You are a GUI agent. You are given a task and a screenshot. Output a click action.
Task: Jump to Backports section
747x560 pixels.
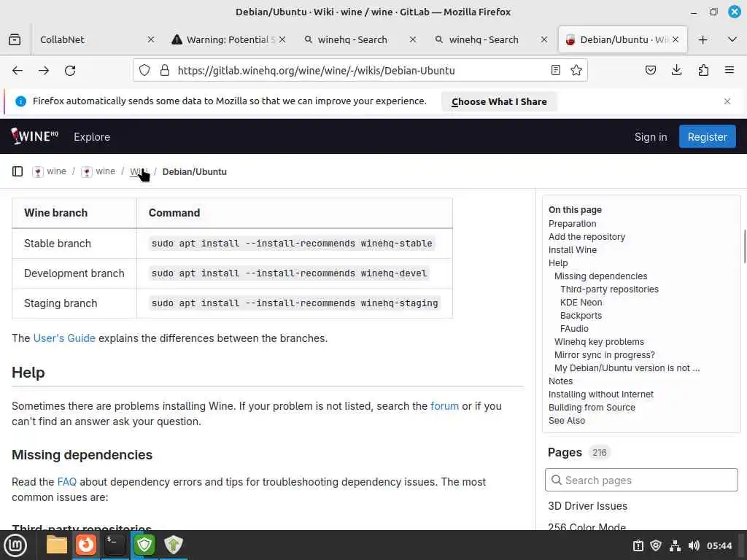[x=581, y=315]
